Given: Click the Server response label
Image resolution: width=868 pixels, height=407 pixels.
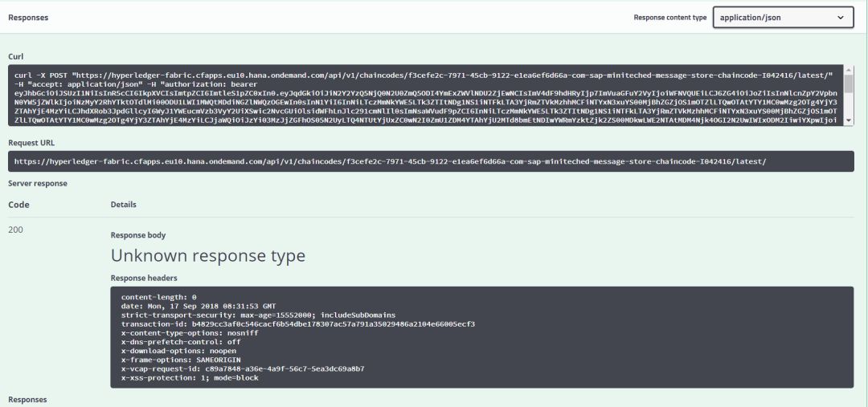Looking at the screenshot, I should (x=38, y=183).
